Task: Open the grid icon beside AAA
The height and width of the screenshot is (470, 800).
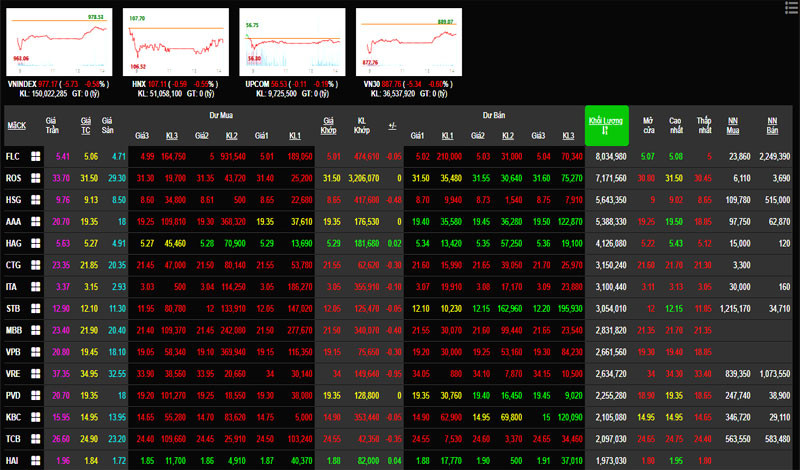Action: (x=36, y=221)
